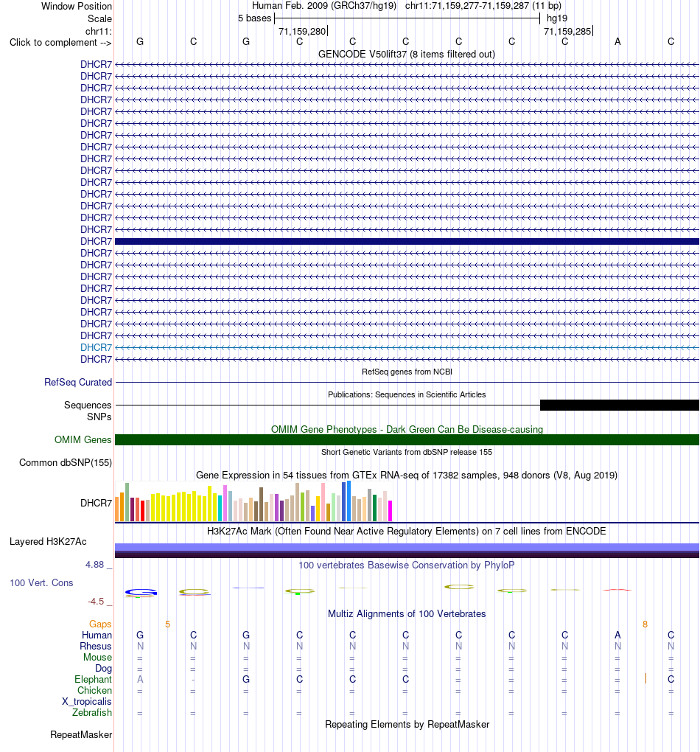Select the orange Gaps label
The width and height of the screenshot is (700, 752).
pos(100,624)
